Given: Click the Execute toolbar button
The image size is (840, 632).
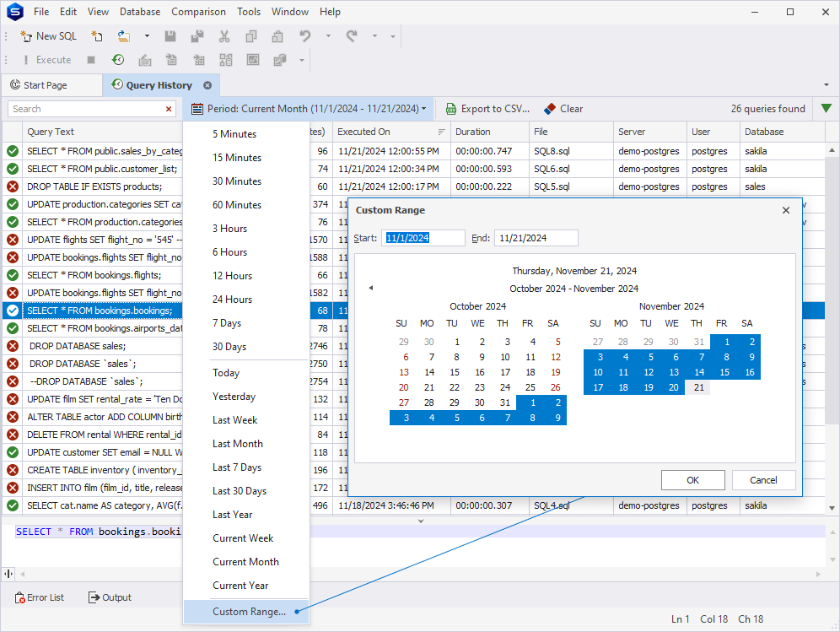Looking at the screenshot, I should pyautogui.click(x=47, y=60).
